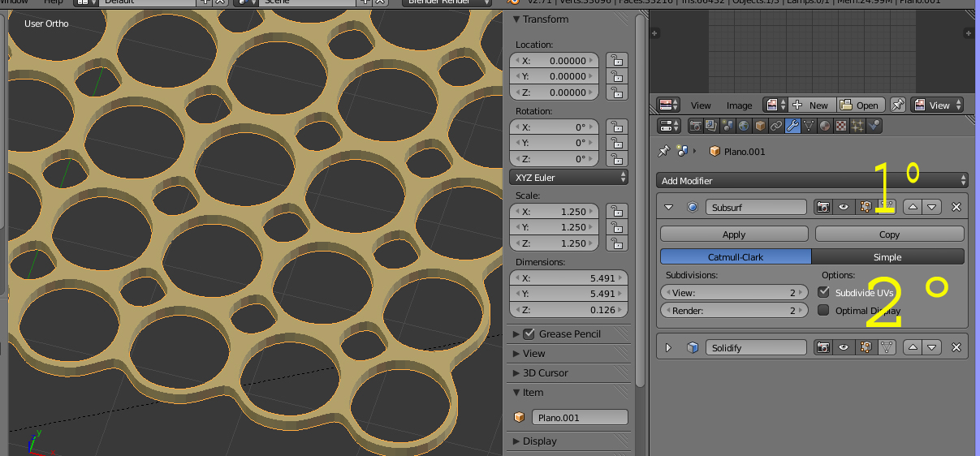This screenshot has height=456, width=980.
Task: Open the View menu in UV editor
Action: (x=701, y=105)
